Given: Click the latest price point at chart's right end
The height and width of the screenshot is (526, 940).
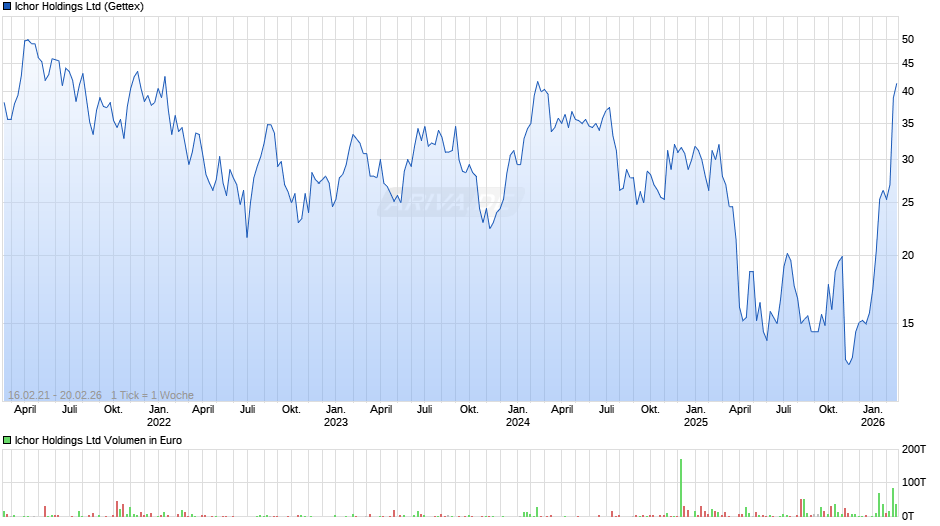Looking at the screenshot, I should tap(896, 84).
